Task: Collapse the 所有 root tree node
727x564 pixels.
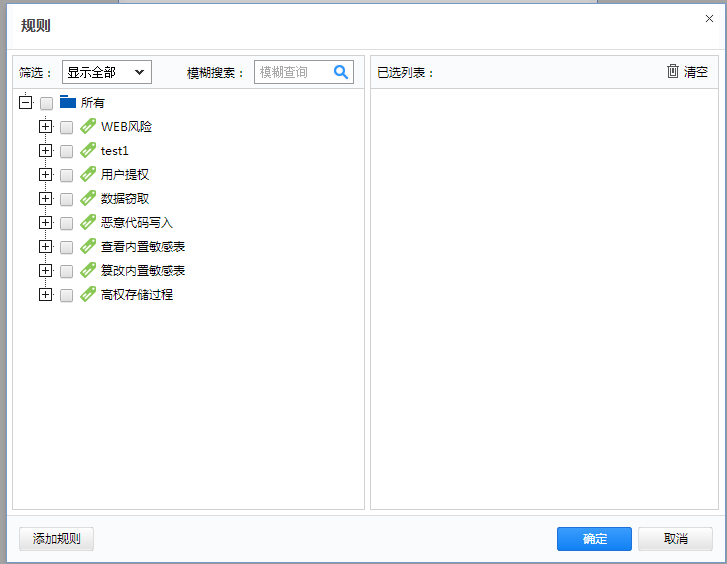Action: (x=25, y=102)
